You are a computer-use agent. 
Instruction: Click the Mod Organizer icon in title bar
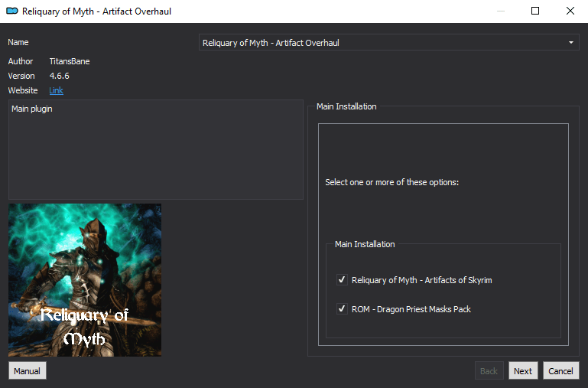coord(12,11)
